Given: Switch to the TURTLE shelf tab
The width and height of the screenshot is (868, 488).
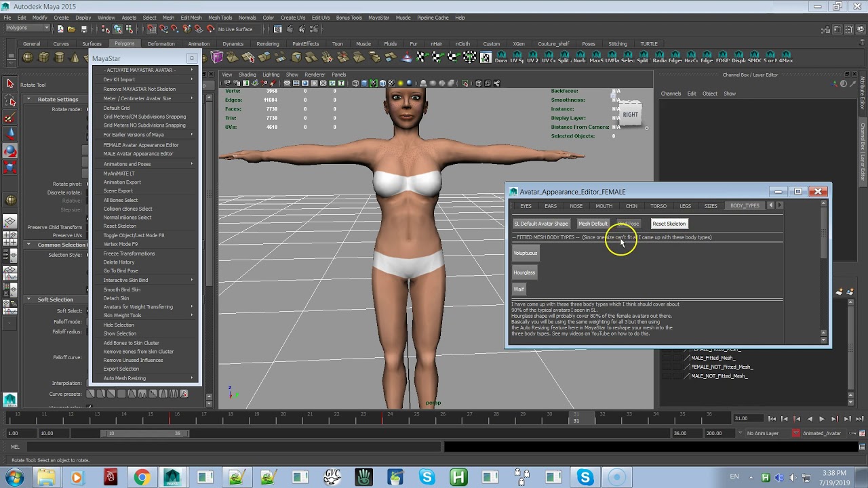Looking at the screenshot, I should pos(649,44).
